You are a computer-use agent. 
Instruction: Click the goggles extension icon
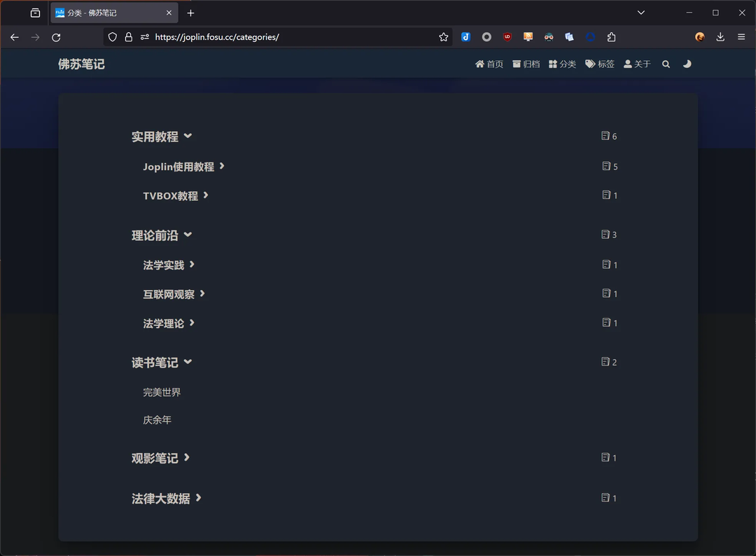[x=549, y=36]
